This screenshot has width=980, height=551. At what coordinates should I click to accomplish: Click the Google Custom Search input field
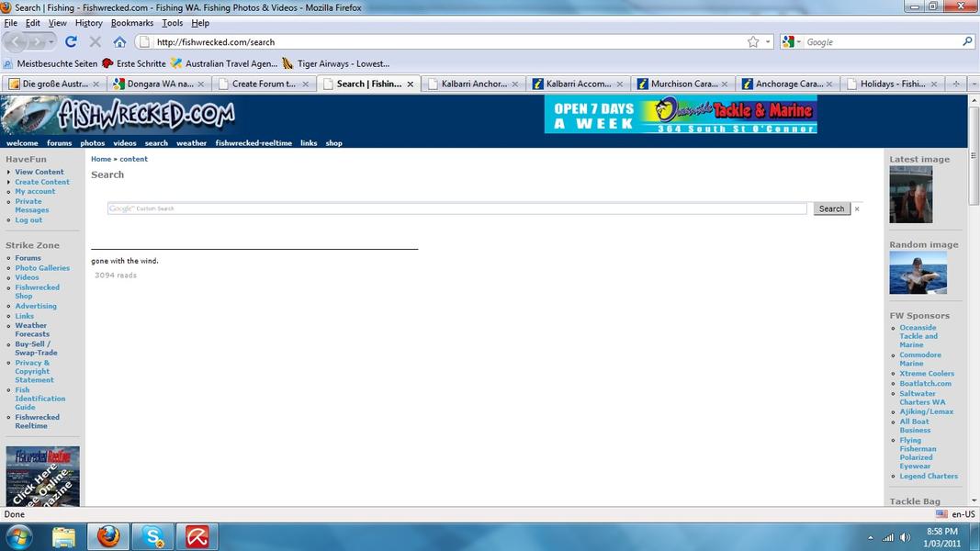click(456, 208)
